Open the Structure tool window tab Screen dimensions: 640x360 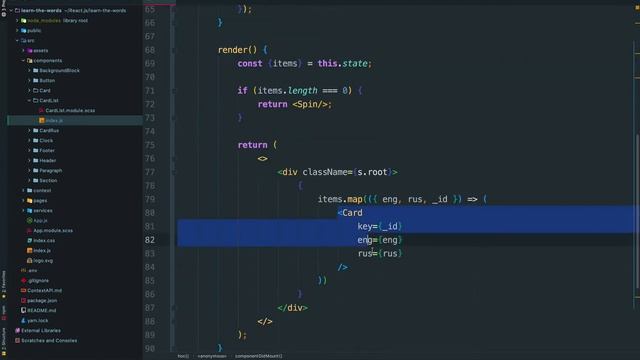[4, 341]
